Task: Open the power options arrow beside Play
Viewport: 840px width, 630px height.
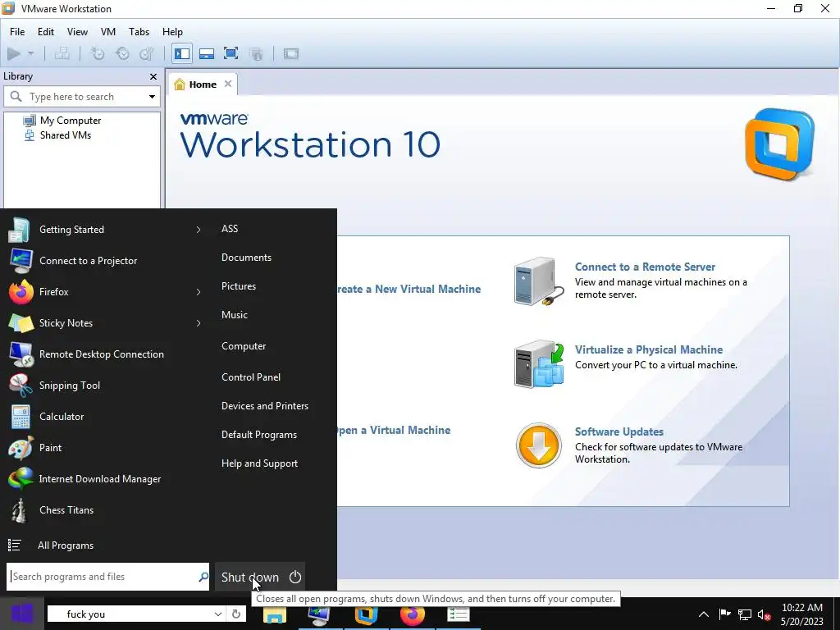Action: 30,53
